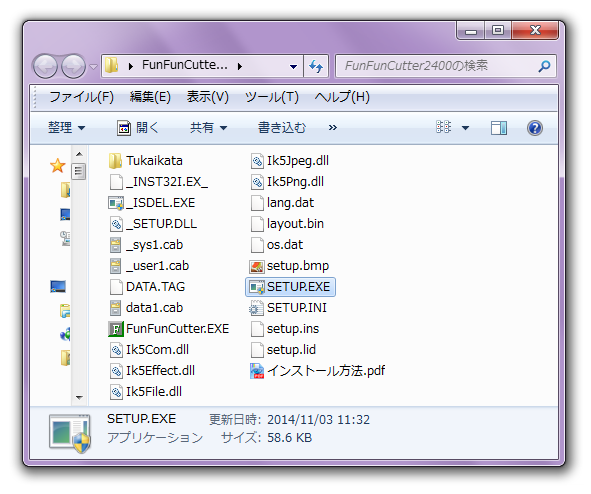Open the address bar history dropdown

[293, 66]
